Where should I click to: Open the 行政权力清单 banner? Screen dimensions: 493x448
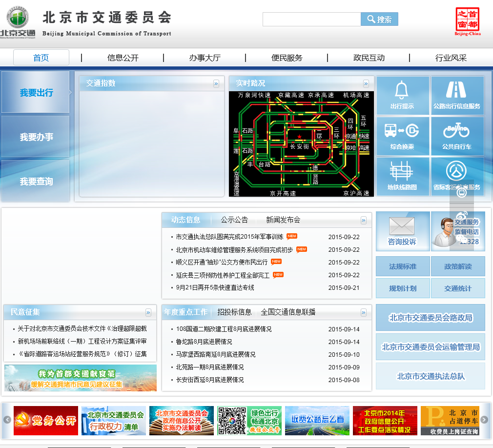click(x=114, y=421)
